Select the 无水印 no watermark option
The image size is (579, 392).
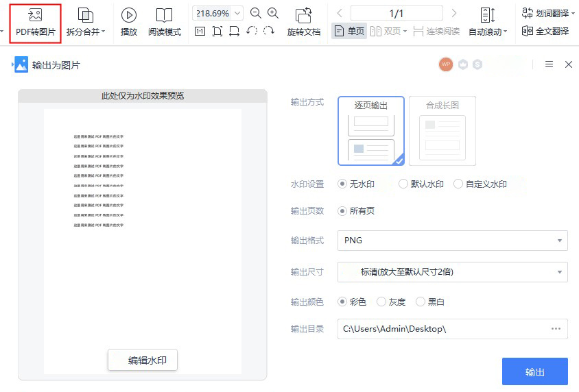(x=356, y=184)
